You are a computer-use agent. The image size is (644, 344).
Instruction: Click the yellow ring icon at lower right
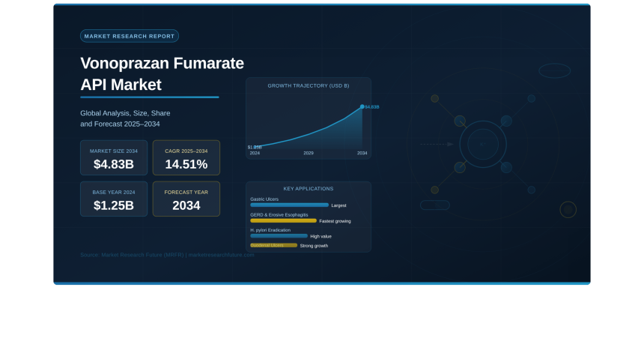pos(568,210)
